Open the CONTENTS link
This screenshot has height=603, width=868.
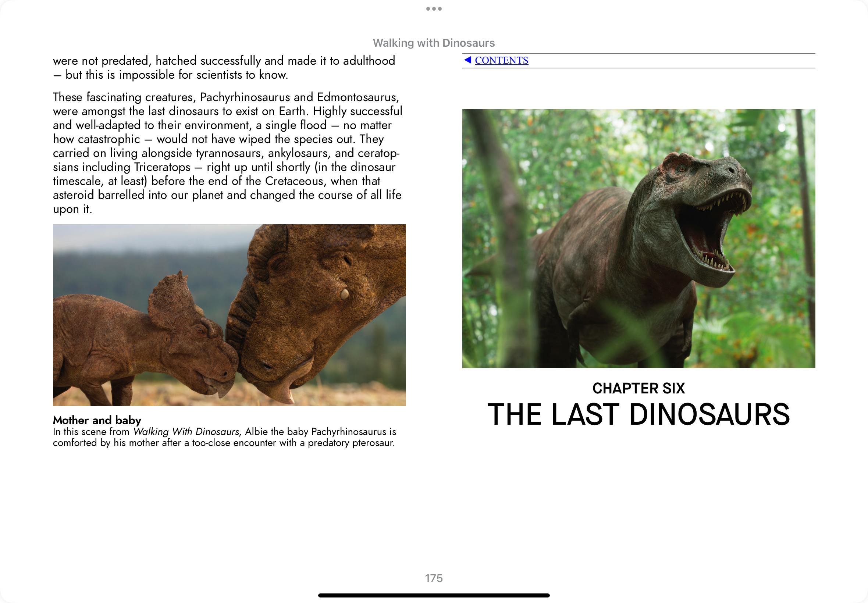[x=501, y=60]
